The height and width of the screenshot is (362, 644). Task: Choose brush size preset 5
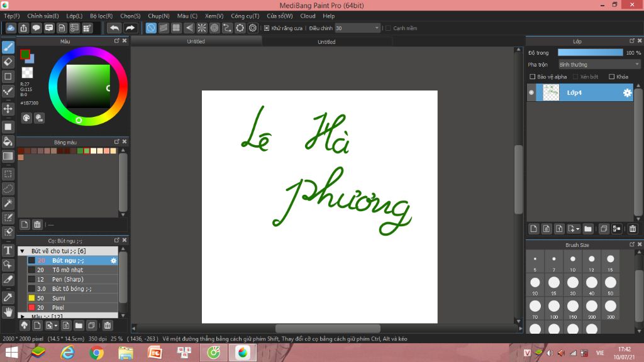[535, 262]
